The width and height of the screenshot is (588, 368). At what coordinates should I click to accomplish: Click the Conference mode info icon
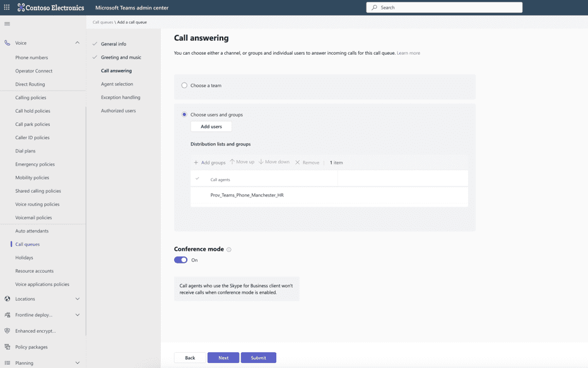coord(229,250)
